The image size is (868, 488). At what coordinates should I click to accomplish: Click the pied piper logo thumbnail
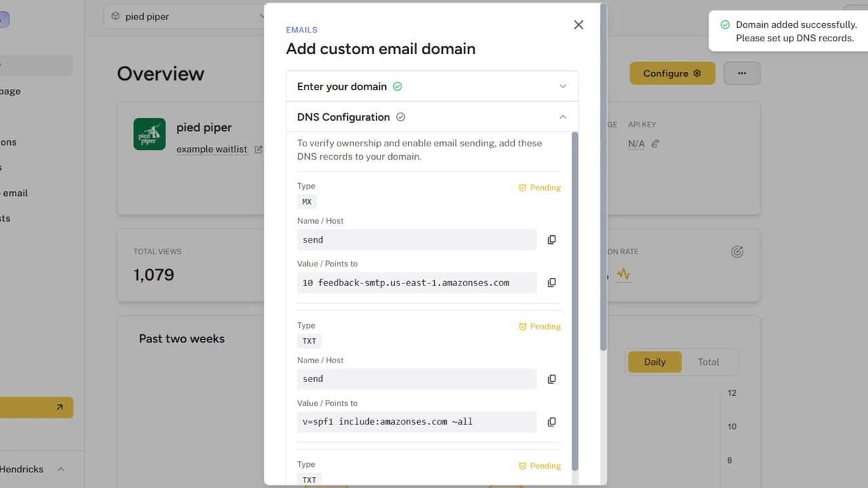[x=149, y=134]
